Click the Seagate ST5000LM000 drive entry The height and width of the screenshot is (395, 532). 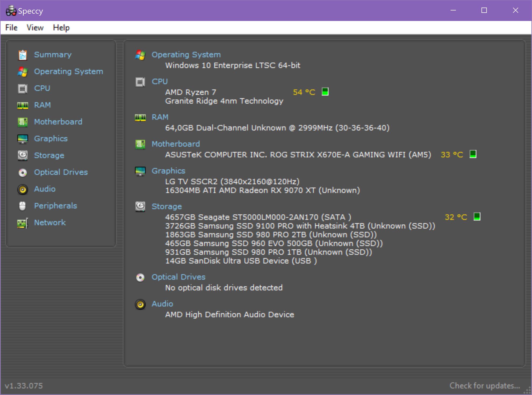[x=258, y=217]
